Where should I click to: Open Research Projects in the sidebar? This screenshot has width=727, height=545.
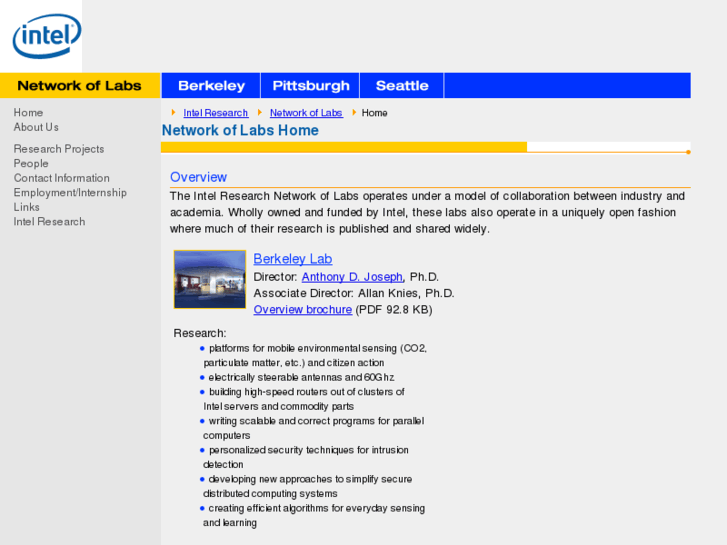[x=59, y=149]
